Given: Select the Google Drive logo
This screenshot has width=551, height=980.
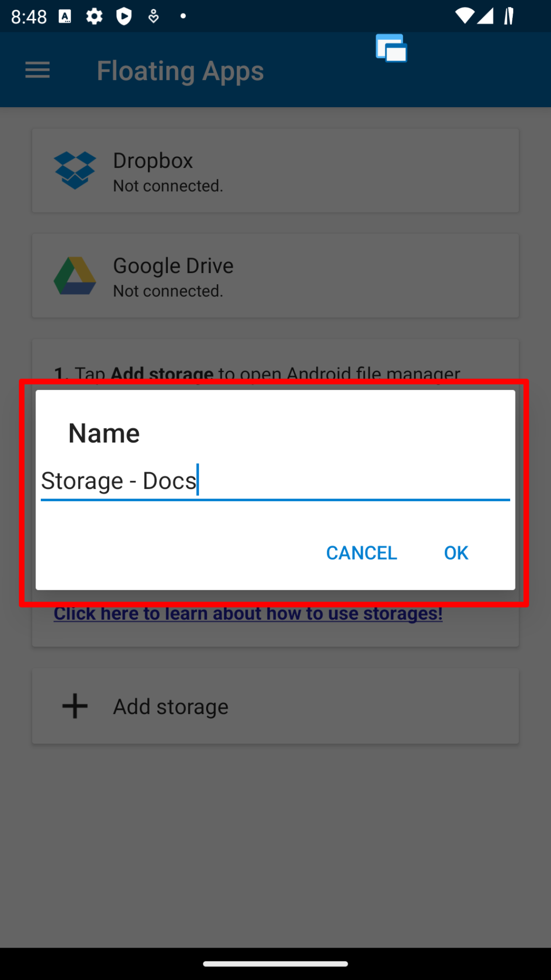Looking at the screenshot, I should tap(74, 275).
